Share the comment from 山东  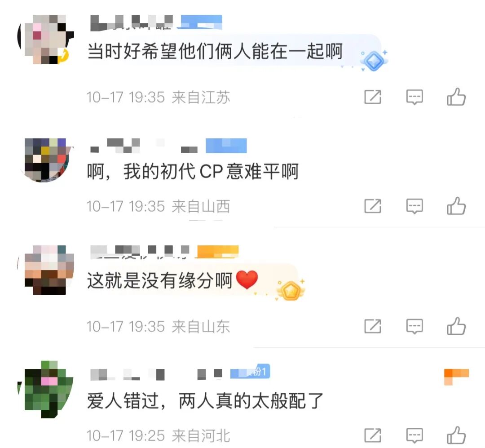point(373,326)
